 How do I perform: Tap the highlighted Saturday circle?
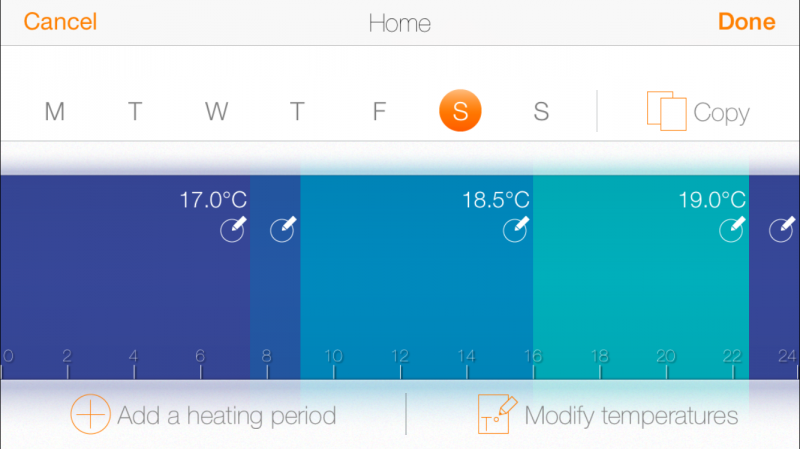coord(460,111)
